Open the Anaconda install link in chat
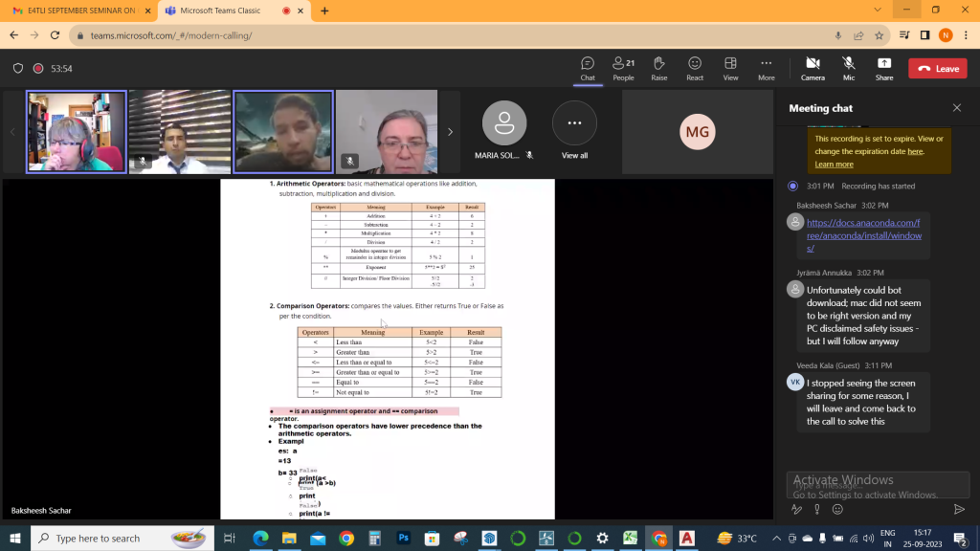This screenshot has width=980, height=551. [x=864, y=235]
